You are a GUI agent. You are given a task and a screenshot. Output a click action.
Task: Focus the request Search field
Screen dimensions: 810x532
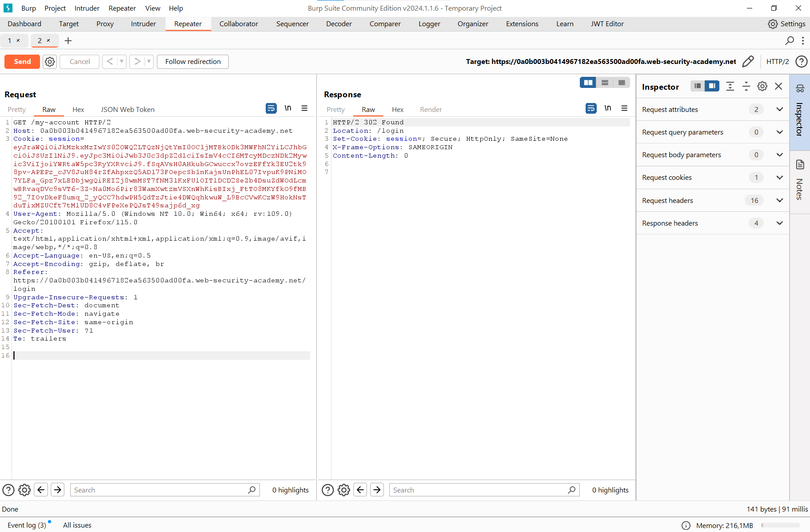(165, 490)
